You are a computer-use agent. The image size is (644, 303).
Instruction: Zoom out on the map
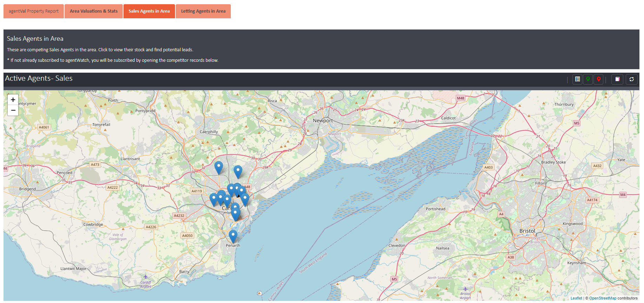coord(13,110)
